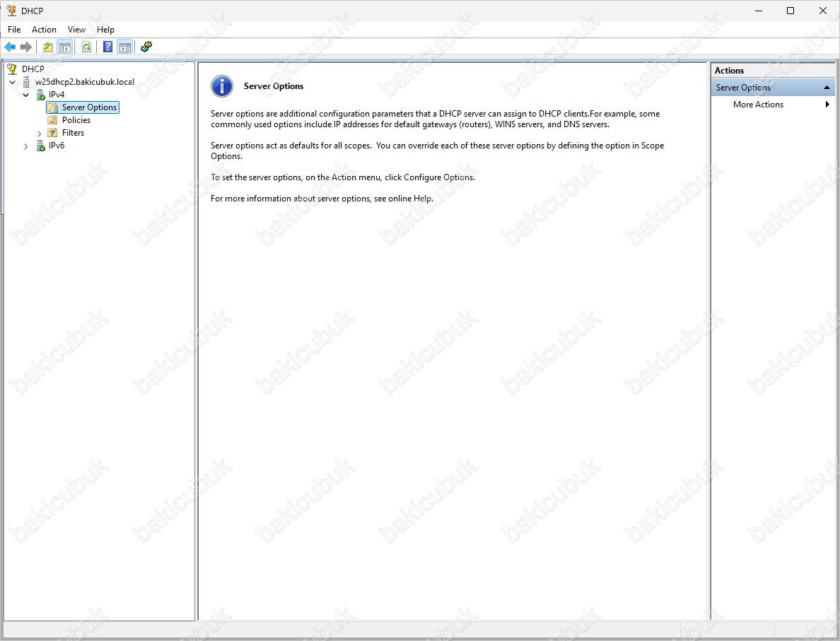Screen dimensions: 840x641
Task: Expand the Filters tree node
Action: click(x=40, y=133)
